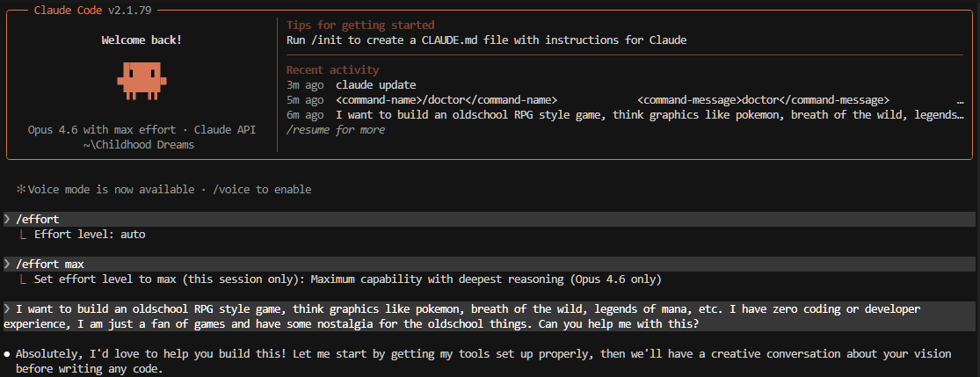This screenshot has width=980, height=377.
Task: Click the /effort max command line
Action: (x=489, y=265)
